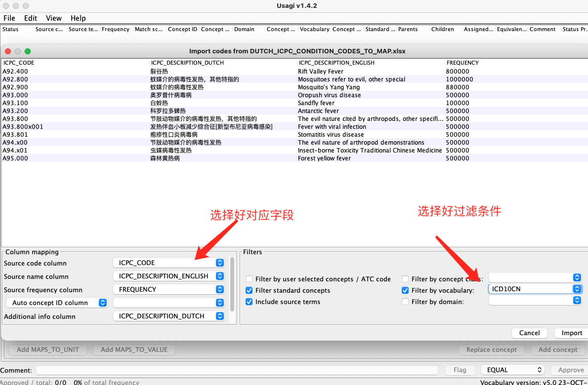The width and height of the screenshot is (588, 385).
Task: Enable "Filter by user selected concepts / ATC code"
Action: [250, 278]
